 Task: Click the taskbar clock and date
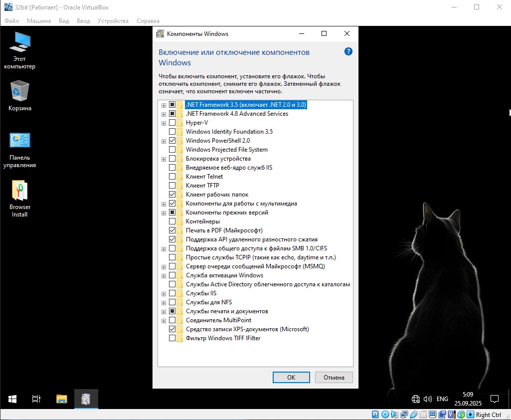click(468, 399)
